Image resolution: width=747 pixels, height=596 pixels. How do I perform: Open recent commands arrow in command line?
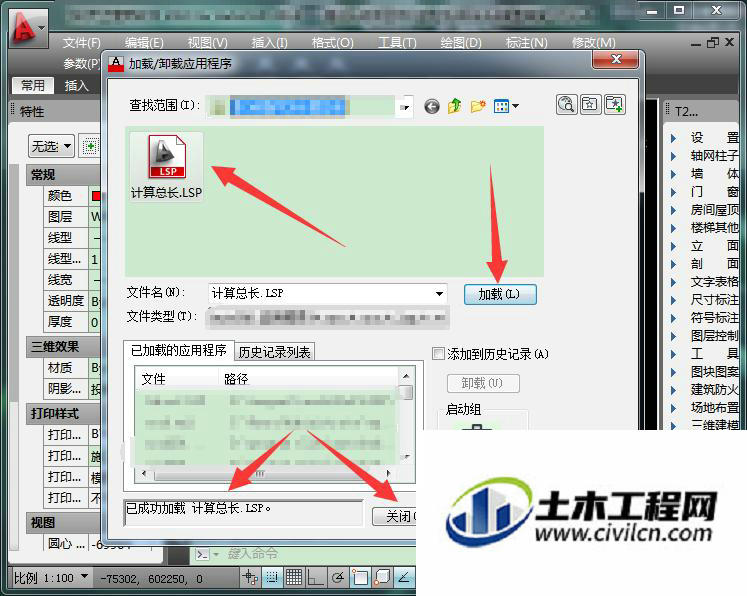[216, 555]
